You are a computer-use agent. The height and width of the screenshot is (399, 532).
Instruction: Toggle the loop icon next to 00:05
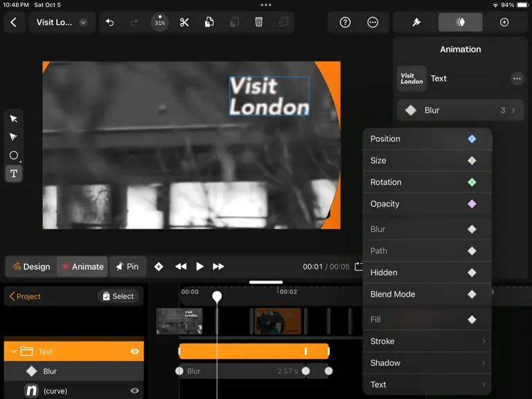[x=359, y=267]
